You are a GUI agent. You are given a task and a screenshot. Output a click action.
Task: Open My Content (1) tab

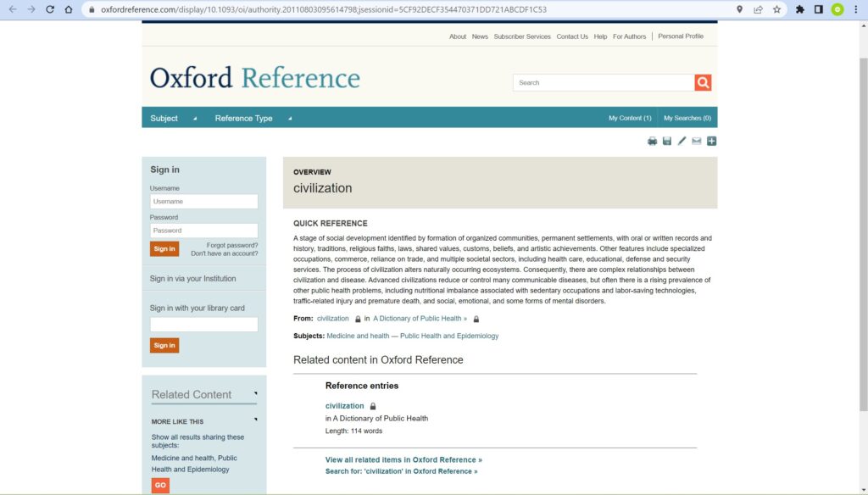point(630,118)
